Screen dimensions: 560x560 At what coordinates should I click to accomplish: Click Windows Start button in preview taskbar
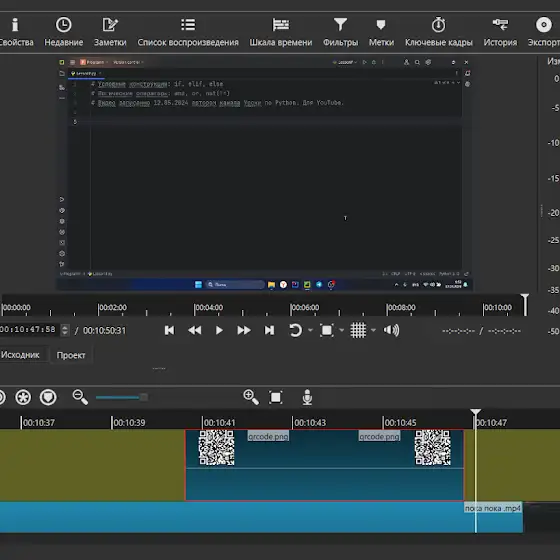tap(198, 285)
